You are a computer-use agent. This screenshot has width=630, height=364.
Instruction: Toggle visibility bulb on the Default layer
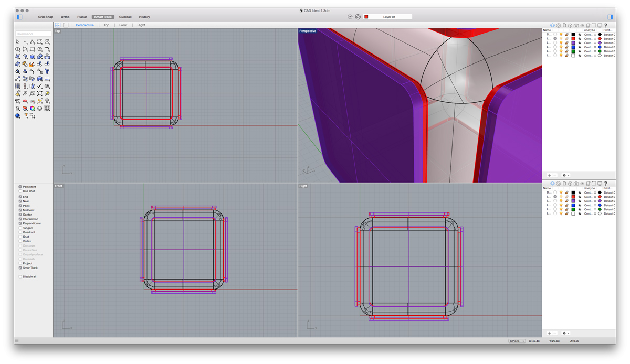(x=561, y=34)
